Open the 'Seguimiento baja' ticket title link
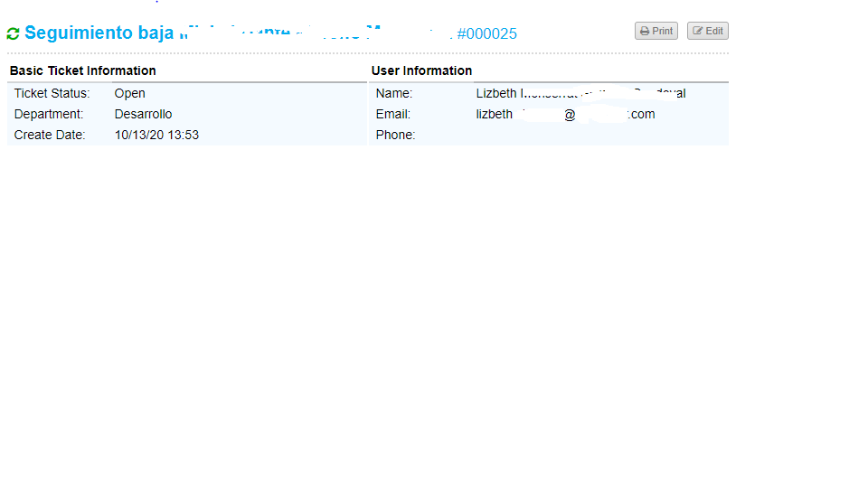This screenshot has width=868, height=488. point(99,33)
